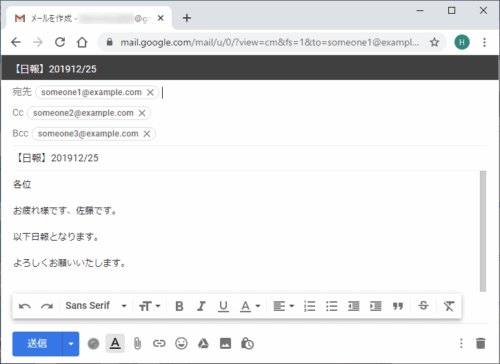Attach a file with the paperclip icon
The width and height of the screenshot is (500, 364).
137,343
